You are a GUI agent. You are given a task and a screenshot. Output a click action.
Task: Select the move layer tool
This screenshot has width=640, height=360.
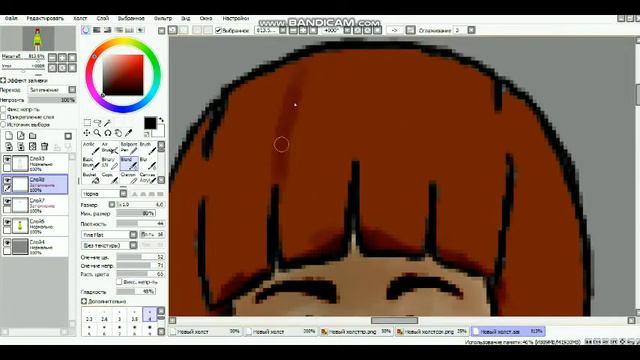pos(87,133)
